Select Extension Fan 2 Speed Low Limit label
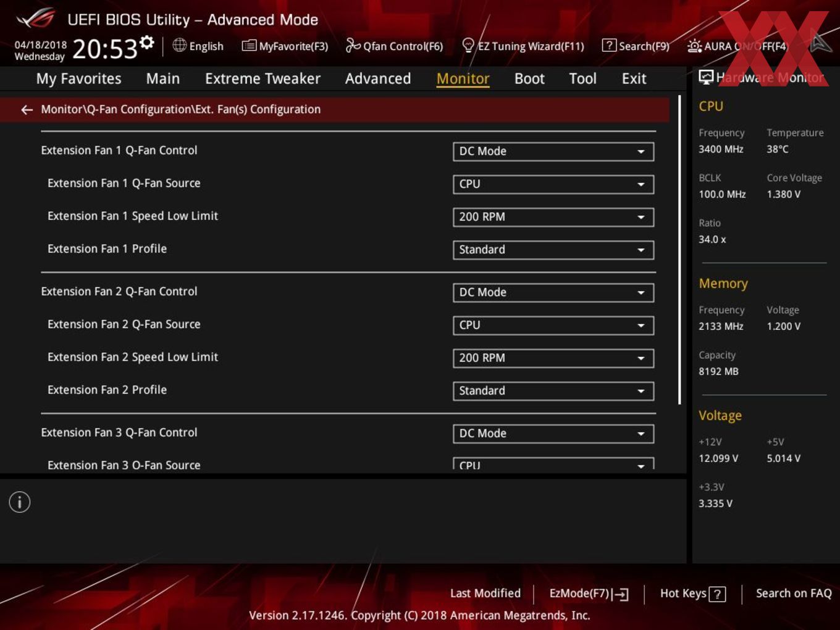The width and height of the screenshot is (840, 630). (x=133, y=357)
